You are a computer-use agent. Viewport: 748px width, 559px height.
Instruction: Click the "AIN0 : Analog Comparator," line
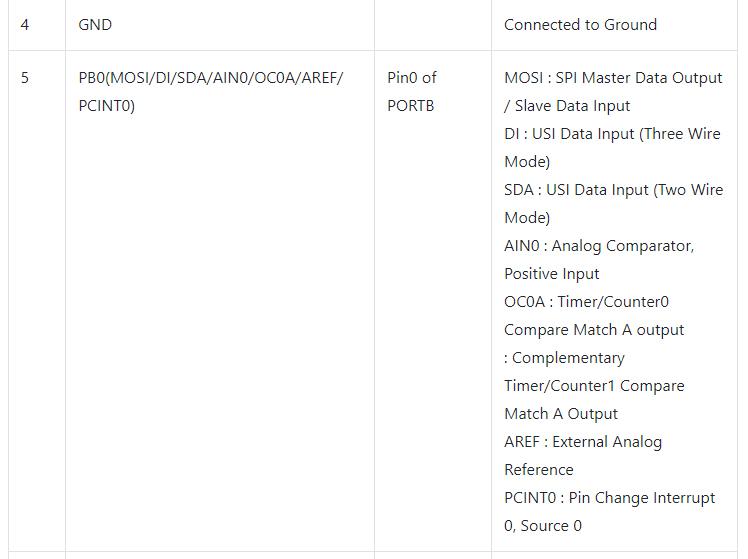pos(599,246)
